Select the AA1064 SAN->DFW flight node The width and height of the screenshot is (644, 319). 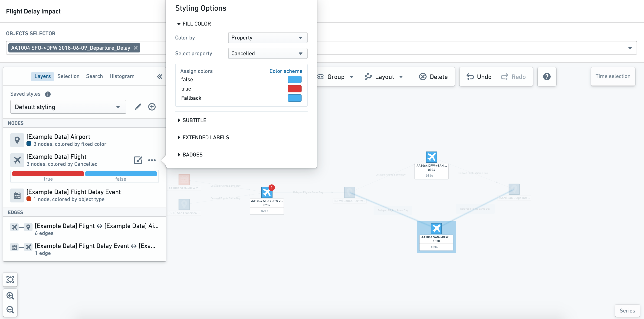pos(436,228)
